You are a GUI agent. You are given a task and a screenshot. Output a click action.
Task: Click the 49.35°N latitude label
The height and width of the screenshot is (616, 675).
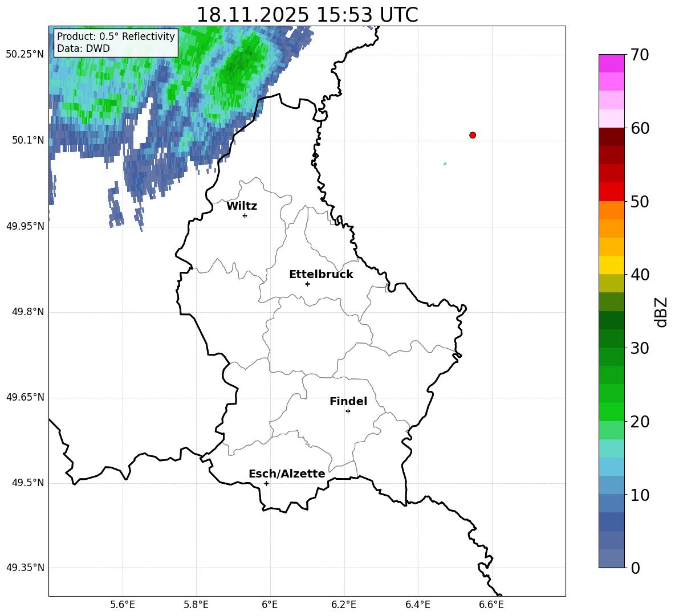coord(26,568)
